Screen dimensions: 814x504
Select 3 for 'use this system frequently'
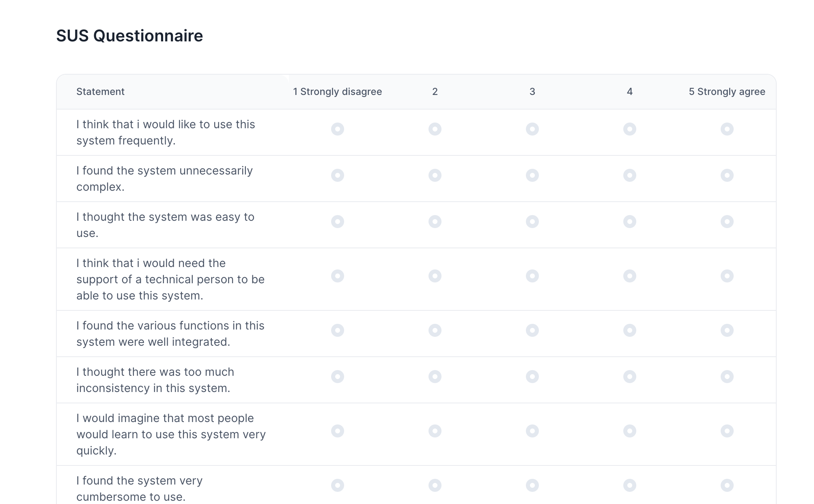tap(532, 129)
